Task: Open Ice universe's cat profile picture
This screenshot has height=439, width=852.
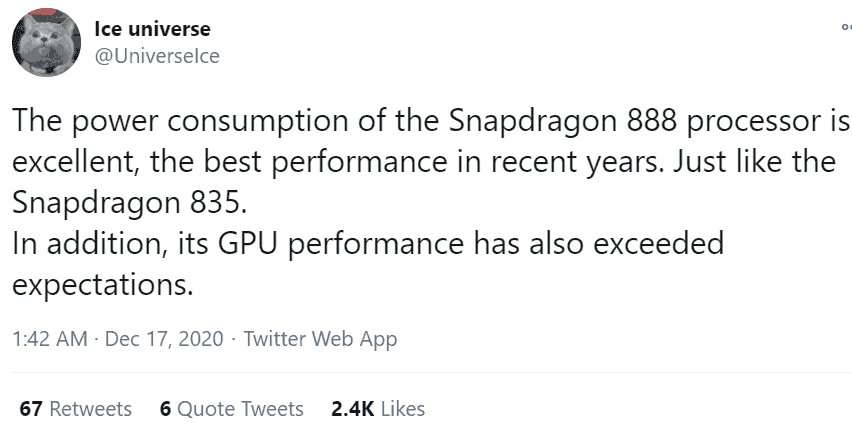Action: click(46, 42)
